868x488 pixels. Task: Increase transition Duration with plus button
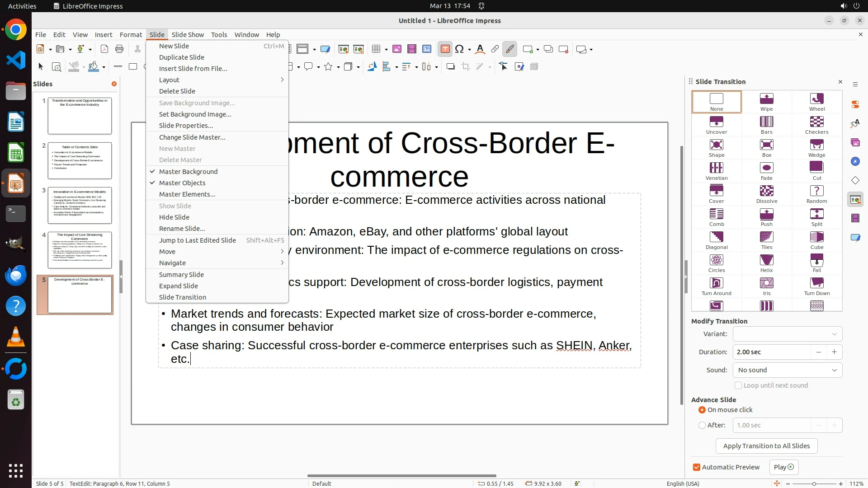click(x=834, y=352)
